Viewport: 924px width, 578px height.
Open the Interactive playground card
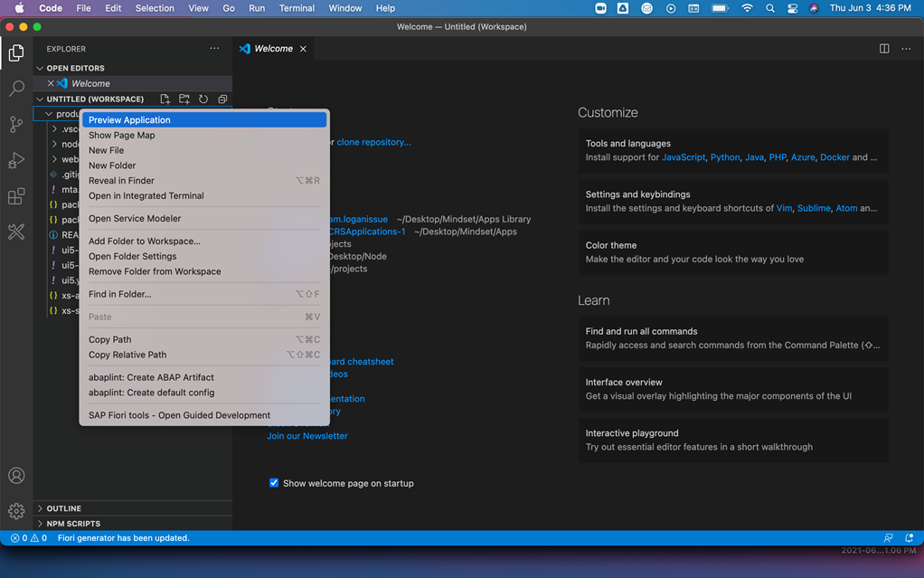(733, 440)
